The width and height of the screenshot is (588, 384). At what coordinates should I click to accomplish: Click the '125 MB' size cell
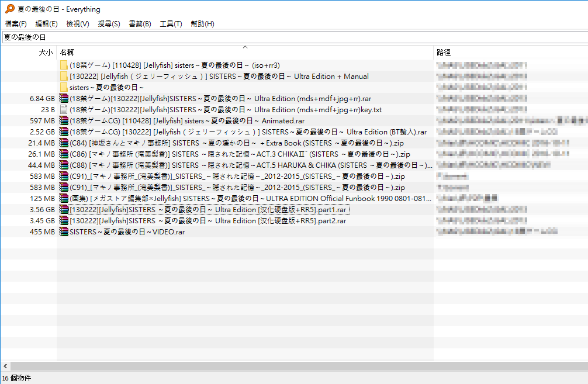[x=42, y=198]
